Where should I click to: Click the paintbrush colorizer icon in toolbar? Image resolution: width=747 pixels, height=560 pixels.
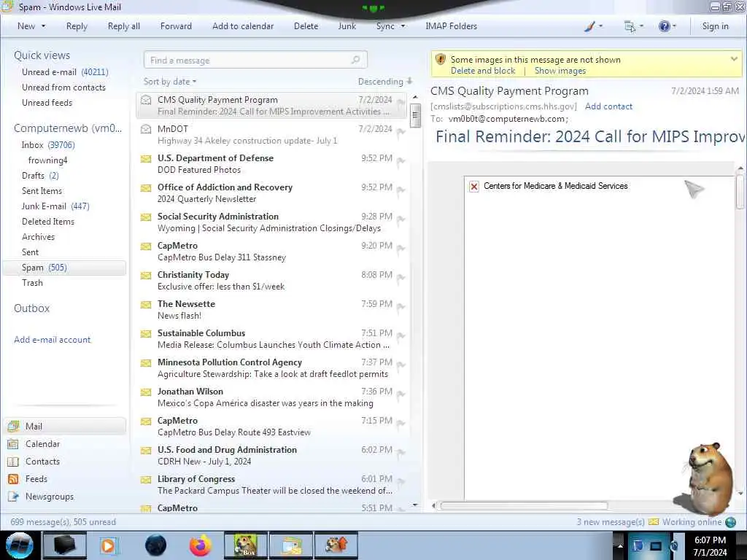coord(589,27)
